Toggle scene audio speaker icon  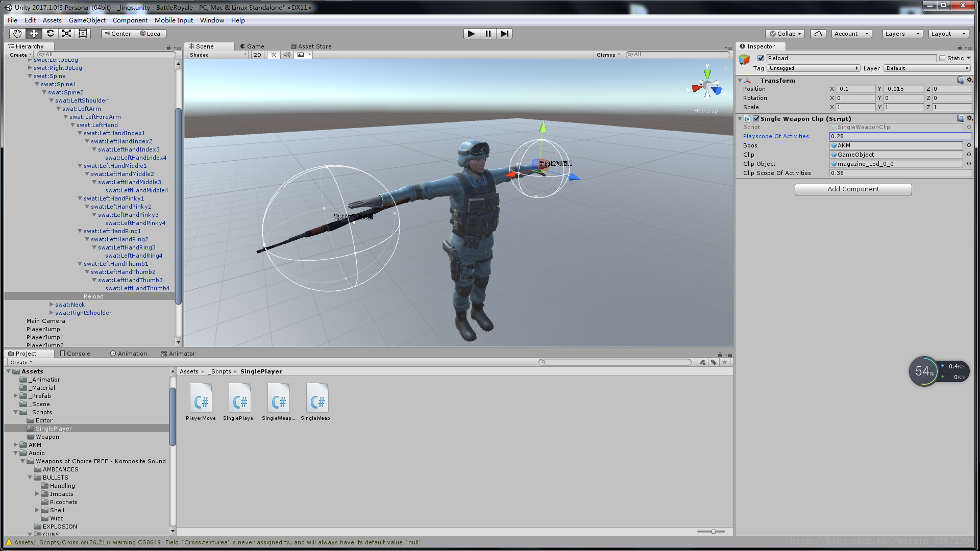(x=287, y=55)
